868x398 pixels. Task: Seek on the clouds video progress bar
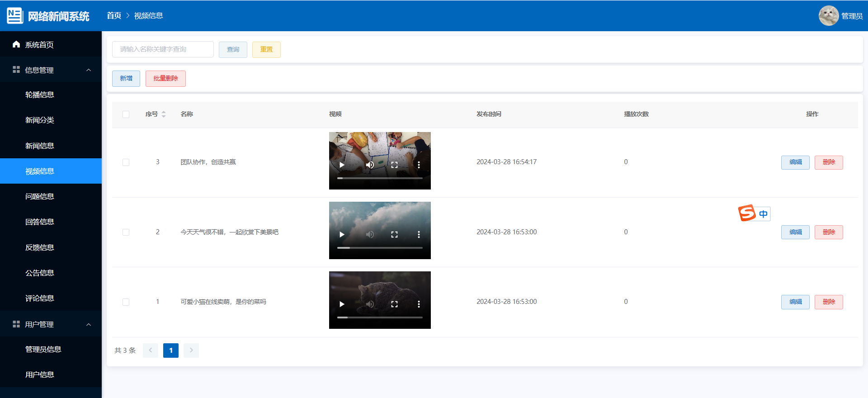click(380, 248)
